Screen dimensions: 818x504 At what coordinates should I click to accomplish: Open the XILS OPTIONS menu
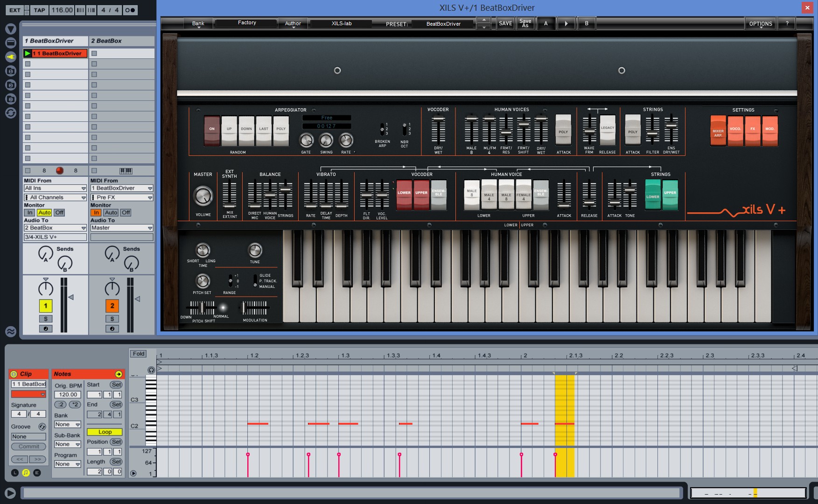761,23
